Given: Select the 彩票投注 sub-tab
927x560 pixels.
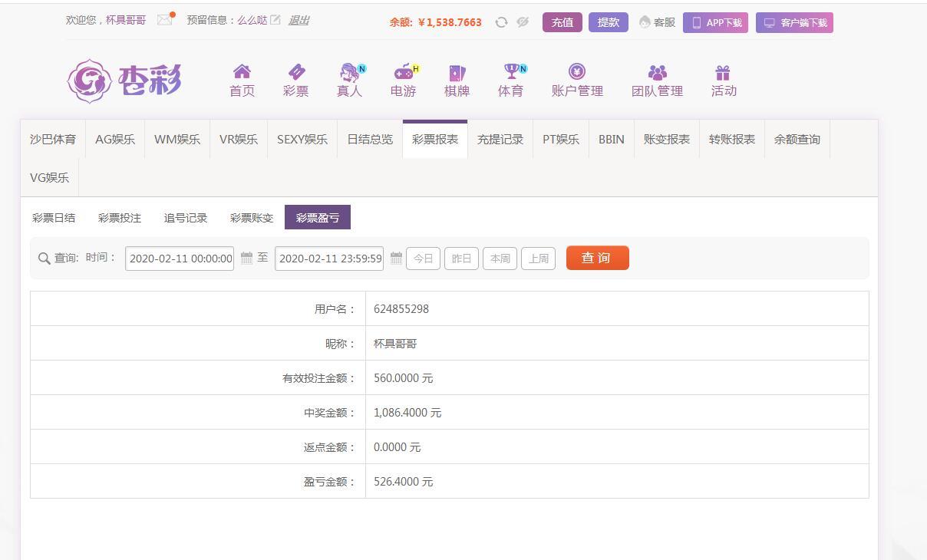Looking at the screenshot, I should coord(120,218).
